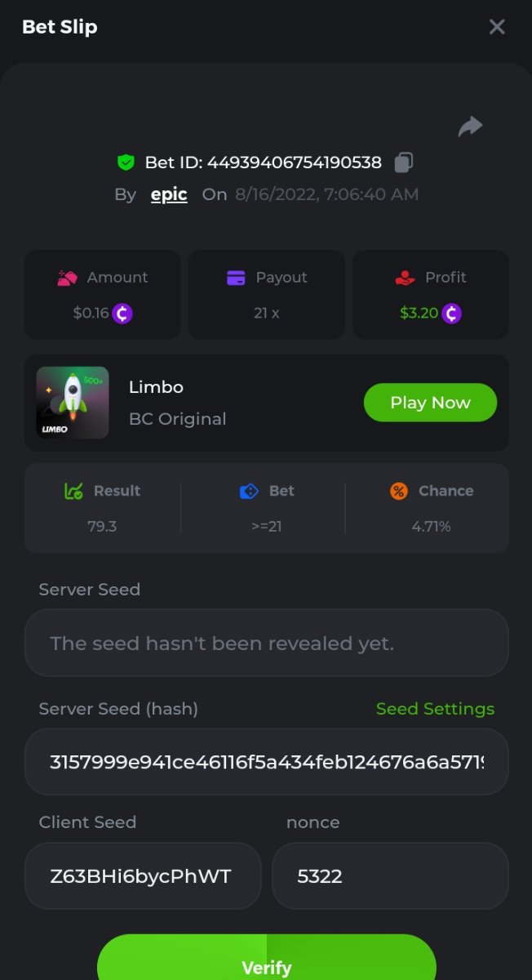The height and width of the screenshot is (980, 532).
Task: Click the Limbo game title
Action: pyautogui.click(x=156, y=387)
